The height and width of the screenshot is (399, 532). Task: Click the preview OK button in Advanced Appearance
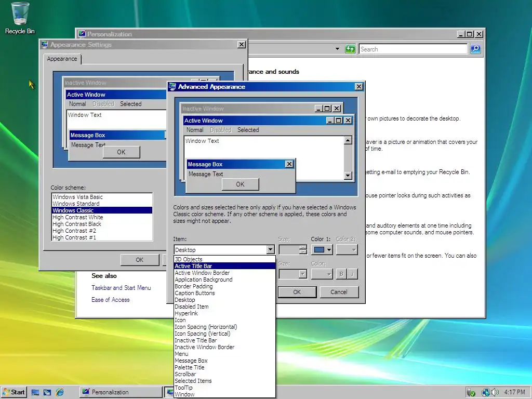point(240,184)
